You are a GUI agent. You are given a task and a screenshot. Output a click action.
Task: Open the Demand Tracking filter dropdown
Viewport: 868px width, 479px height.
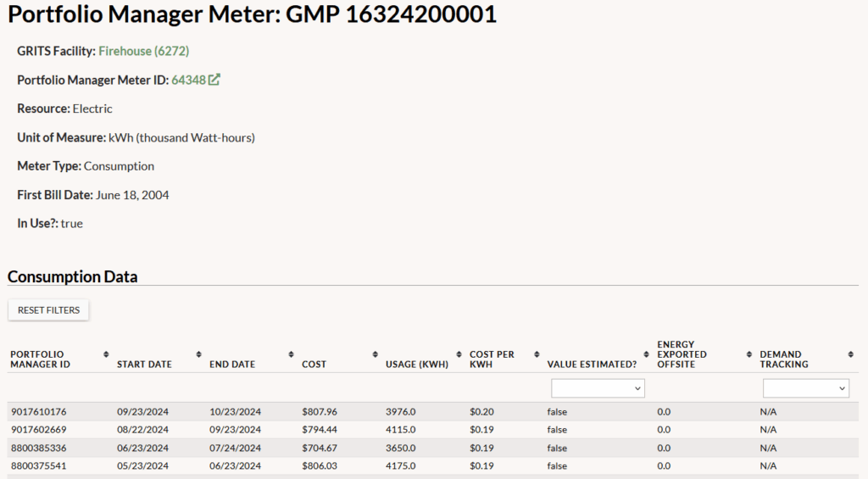pyautogui.click(x=805, y=388)
